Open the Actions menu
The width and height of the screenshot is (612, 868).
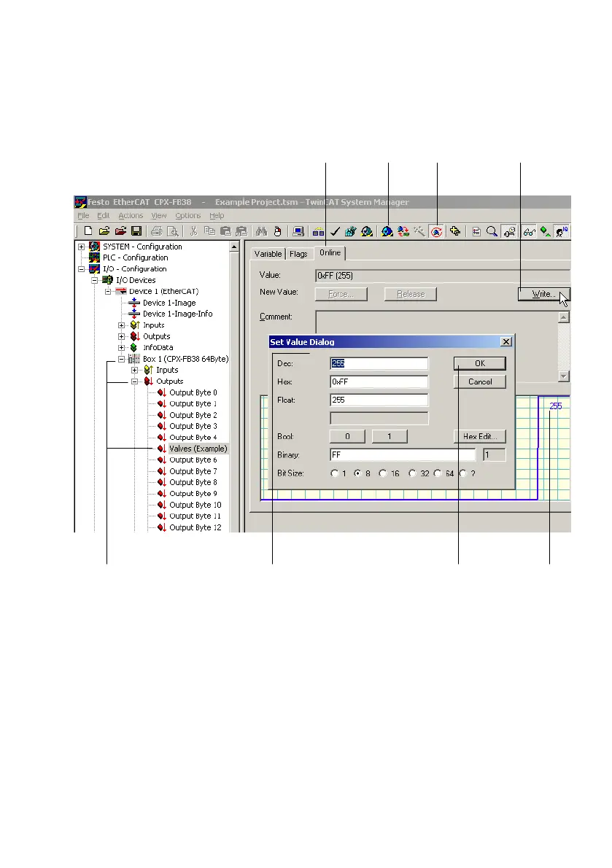coord(131,216)
